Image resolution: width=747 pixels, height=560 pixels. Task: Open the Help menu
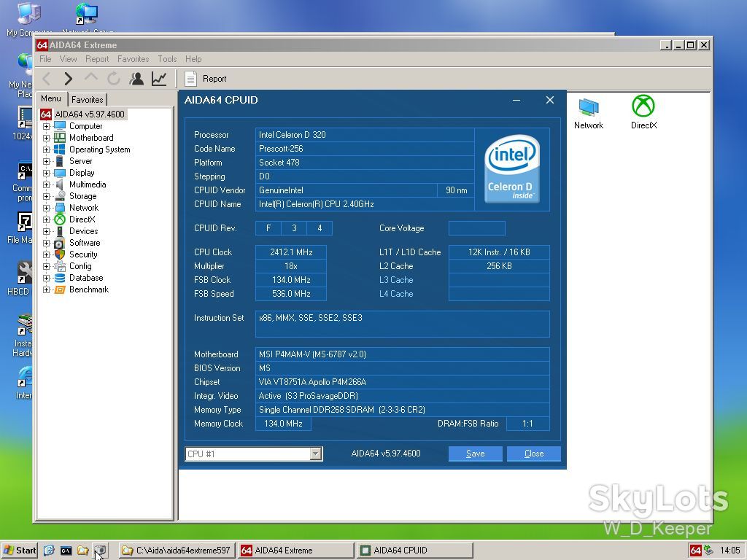[x=193, y=59]
